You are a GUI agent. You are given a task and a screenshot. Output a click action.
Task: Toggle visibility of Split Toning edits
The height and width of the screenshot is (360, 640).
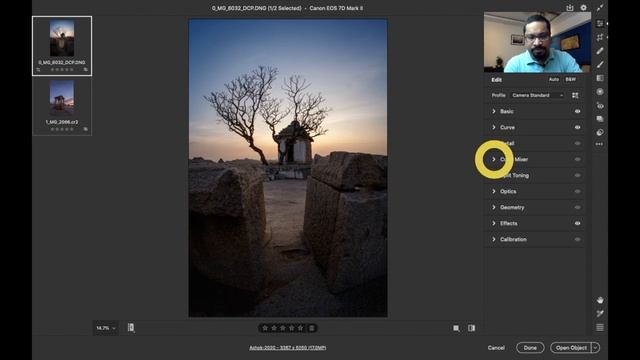point(578,175)
